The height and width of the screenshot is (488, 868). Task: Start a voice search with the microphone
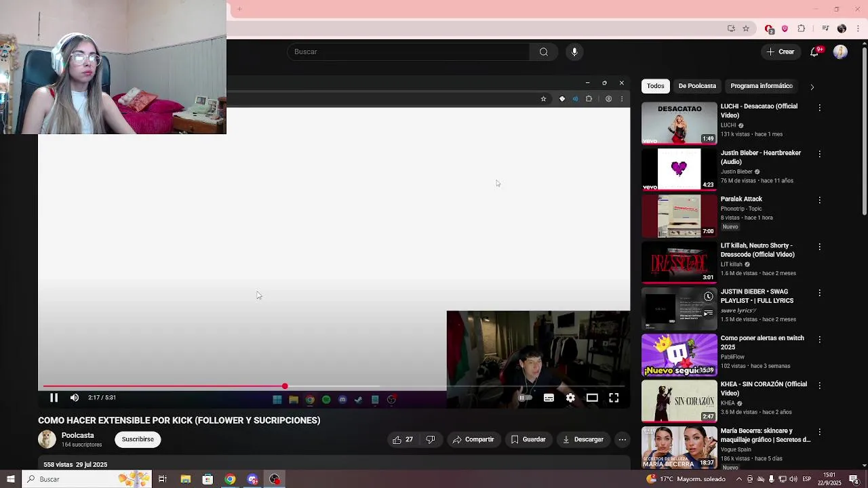pyautogui.click(x=574, y=52)
